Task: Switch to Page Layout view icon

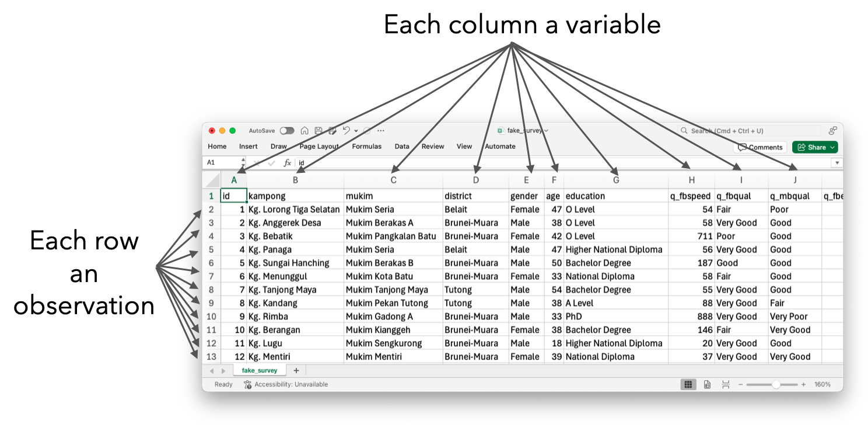Action: pyautogui.click(x=707, y=384)
